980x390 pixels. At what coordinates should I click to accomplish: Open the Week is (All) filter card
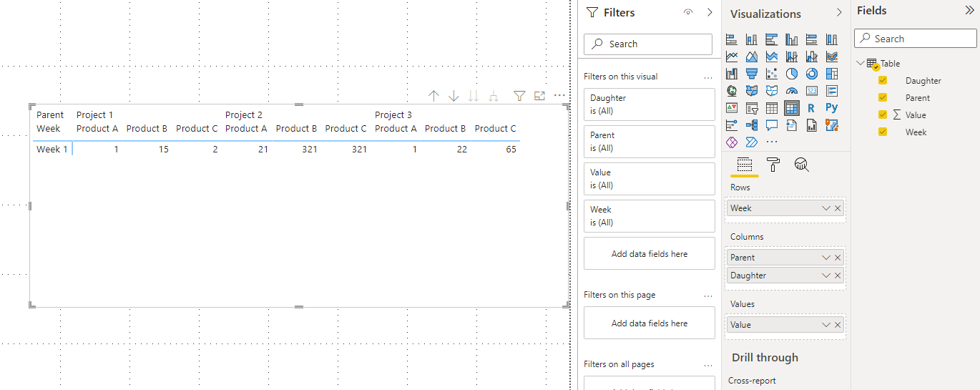(650, 216)
